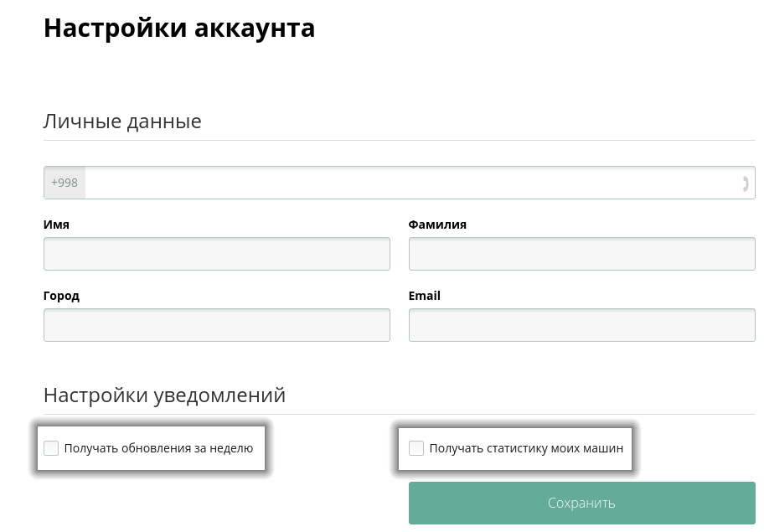Focus the Имя text field
The height and width of the screenshot is (532, 764).
pos(217,254)
